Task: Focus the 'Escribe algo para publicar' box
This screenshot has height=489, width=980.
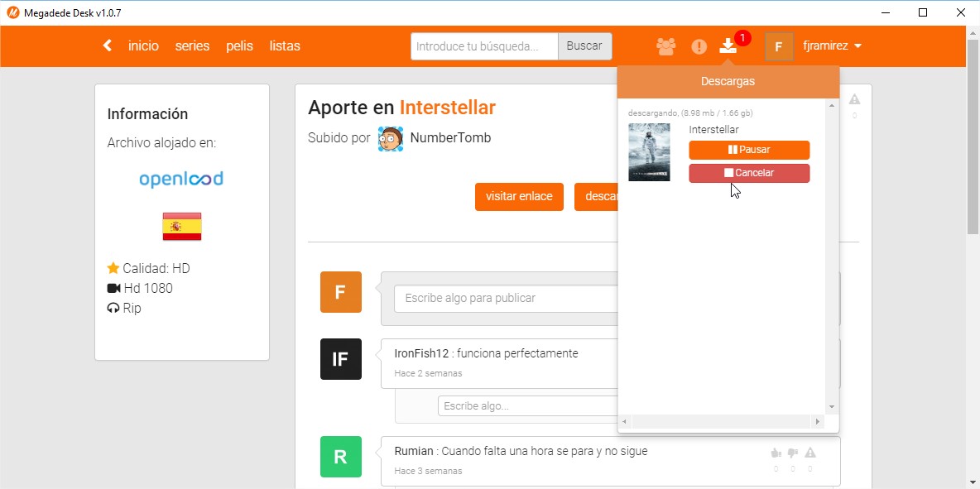Action: (x=507, y=299)
